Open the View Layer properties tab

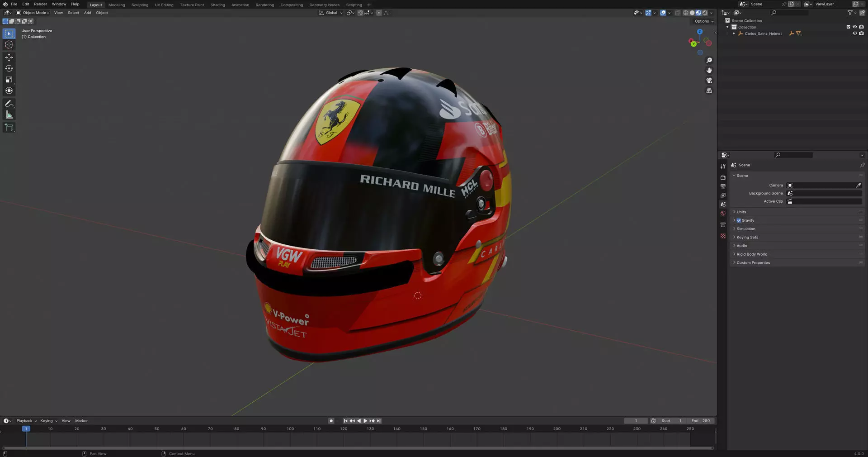(x=723, y=195)
